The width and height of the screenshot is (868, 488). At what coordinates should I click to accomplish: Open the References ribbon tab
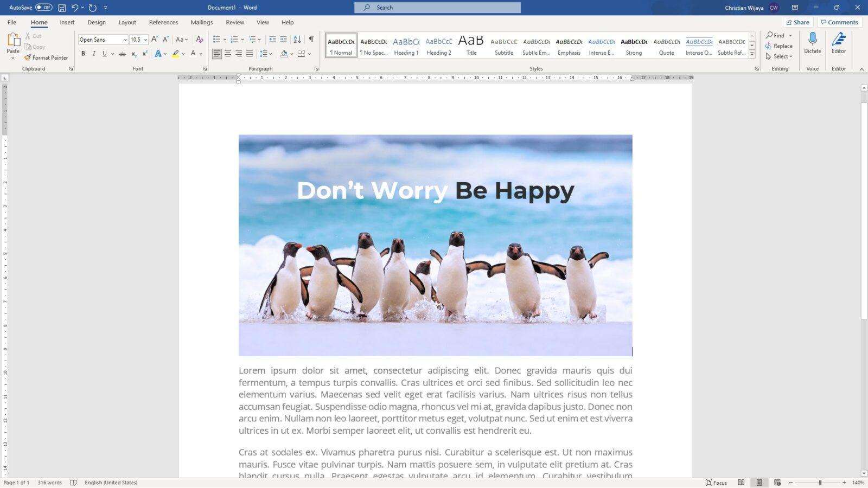click(x=163, y=22)
